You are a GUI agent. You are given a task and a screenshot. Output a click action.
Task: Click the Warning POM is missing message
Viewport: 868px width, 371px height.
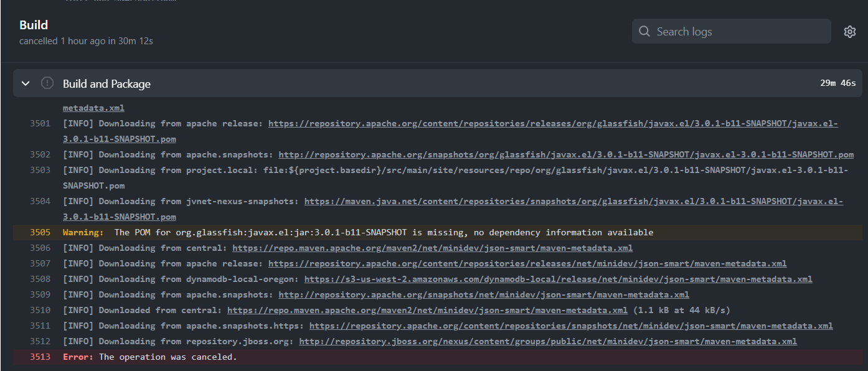(358, 232)
